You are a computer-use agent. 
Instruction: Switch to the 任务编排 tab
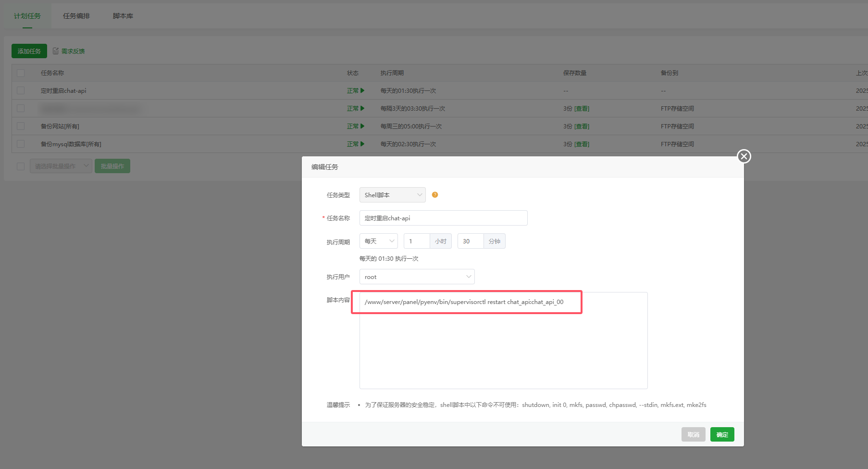tap(76, 16)
